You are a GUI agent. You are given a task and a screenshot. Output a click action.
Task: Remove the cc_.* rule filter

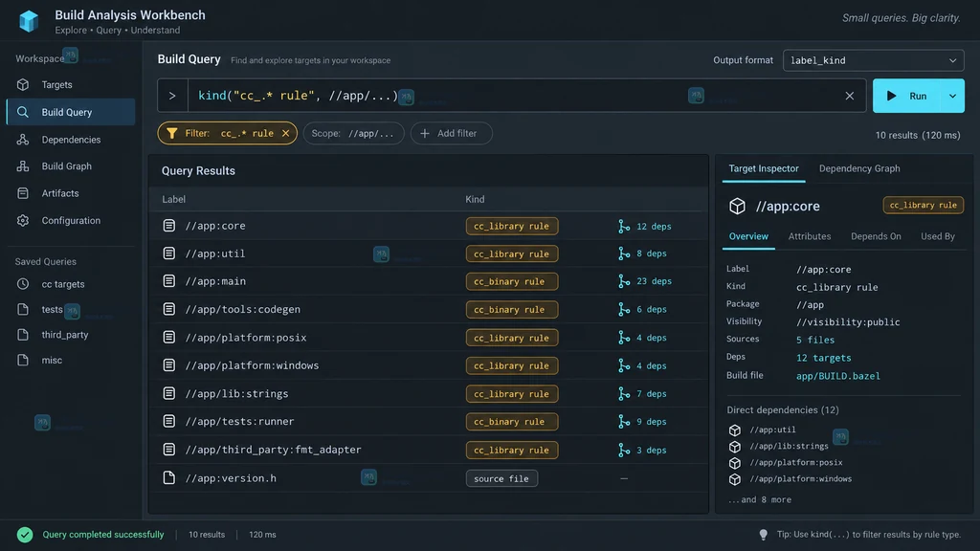click(x=285, y=133)
